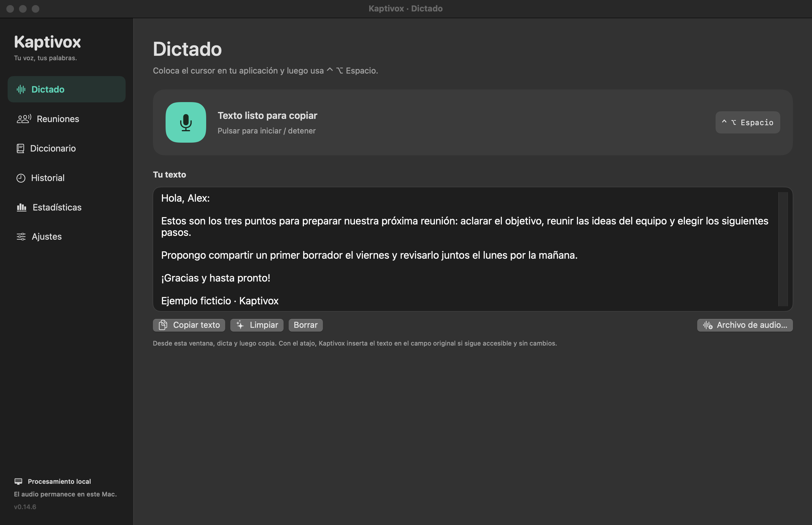Click the sentence starting 'Propongo compartir un primer borrador'
This screenshot has width=812, height=525.
pyautogui.click(x=369, y=255)
